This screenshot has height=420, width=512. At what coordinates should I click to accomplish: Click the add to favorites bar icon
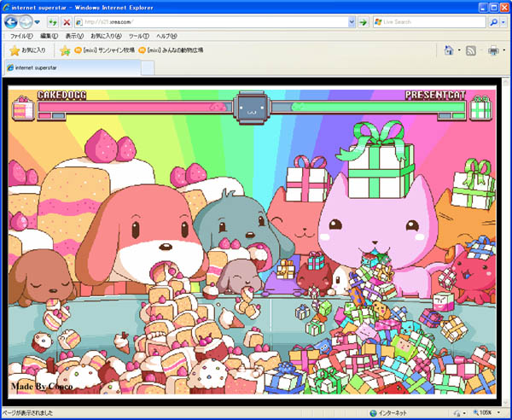coord(65,50)
